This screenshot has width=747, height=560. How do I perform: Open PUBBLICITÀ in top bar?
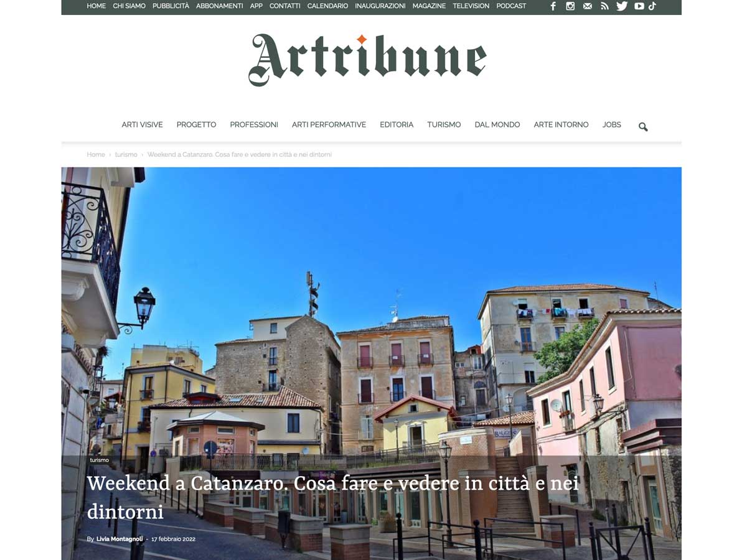click(x=171, y=6)
